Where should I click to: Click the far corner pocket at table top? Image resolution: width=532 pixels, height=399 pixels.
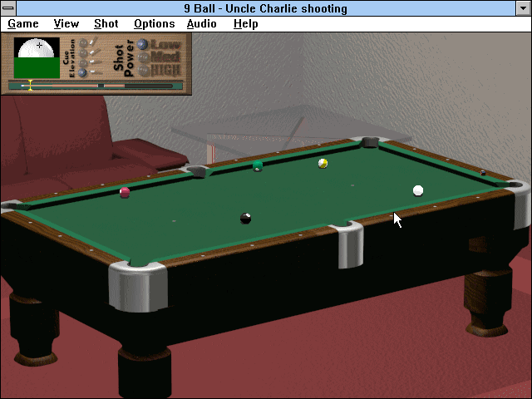(x=369, y=142)
